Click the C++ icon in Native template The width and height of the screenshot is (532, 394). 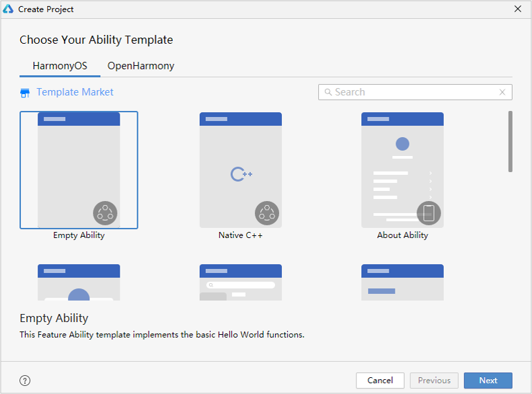[x=241, y=174]
